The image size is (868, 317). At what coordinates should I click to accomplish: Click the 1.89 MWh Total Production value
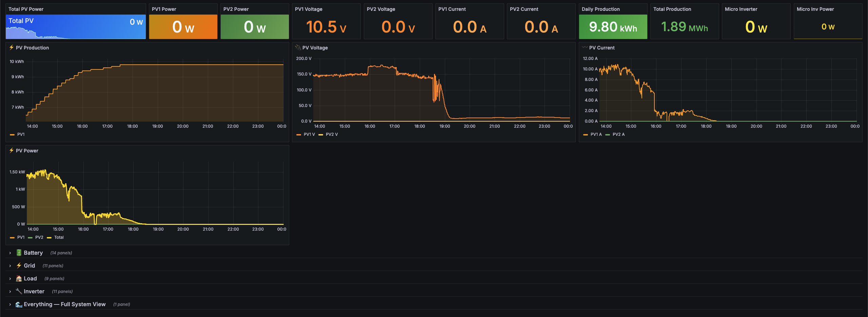tap(685, 27)
